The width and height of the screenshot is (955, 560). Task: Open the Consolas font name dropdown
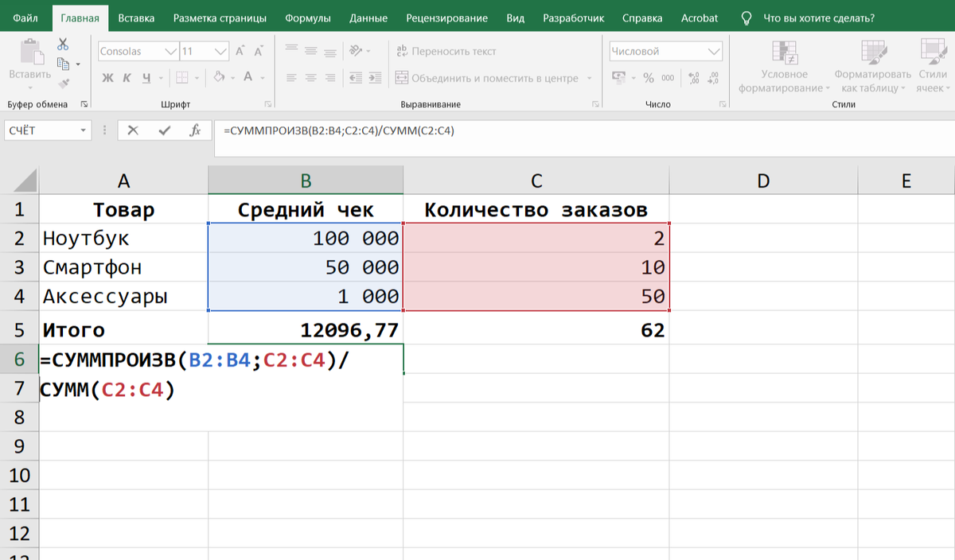171,51
